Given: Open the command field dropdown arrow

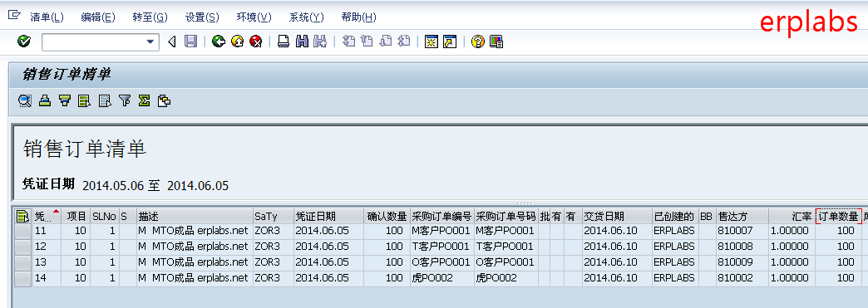Looking at the screenshot, I should point(150,42).
